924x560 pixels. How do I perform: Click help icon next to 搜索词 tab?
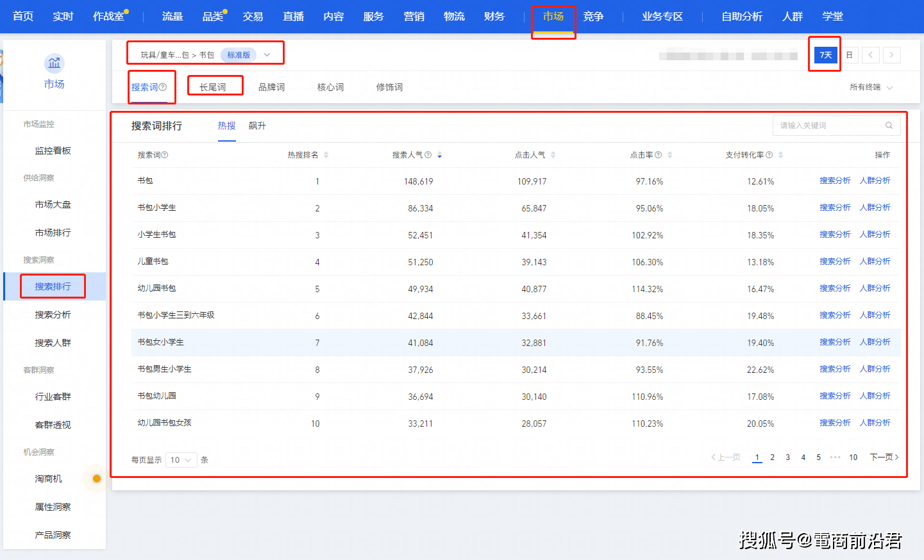pyautogui.click(x=163, y=87)
